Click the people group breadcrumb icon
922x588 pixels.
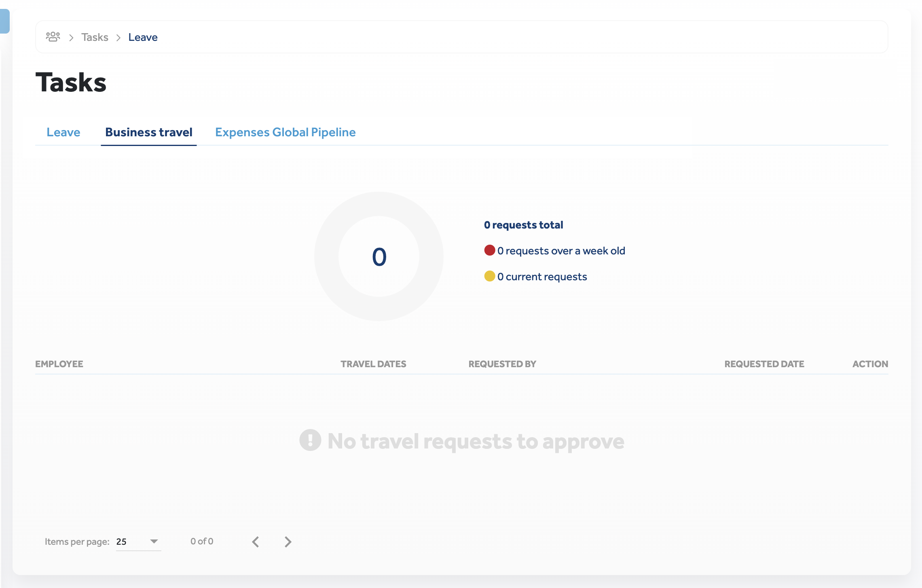(53, 37)
